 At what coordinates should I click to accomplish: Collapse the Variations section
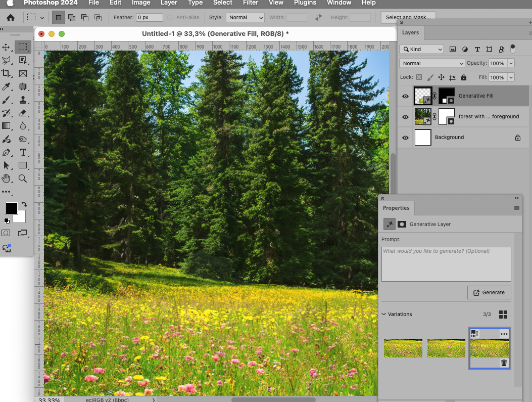click(384, 314)
